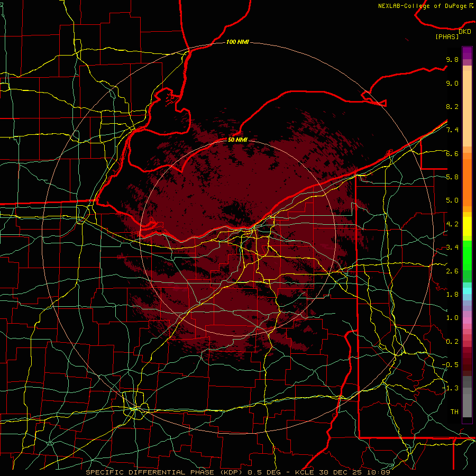476x476 pixels.
Task: Click the 7.4 value on the scale
Action: point(452,130)
